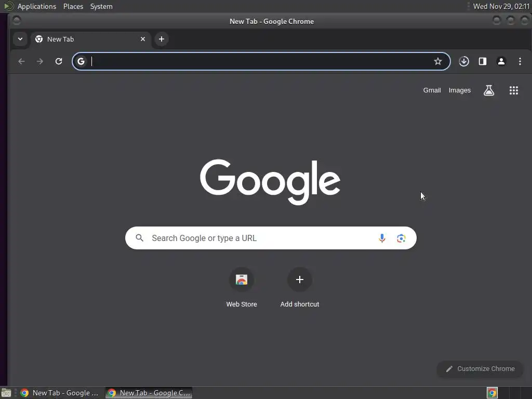
Task: Click the Chrome icon on the tab
Action: coord(39,39)
